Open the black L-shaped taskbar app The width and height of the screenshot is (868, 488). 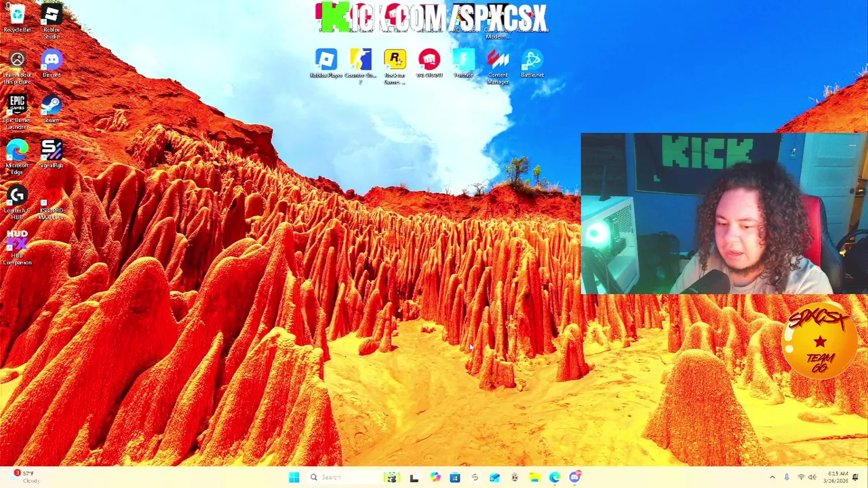click(414, 478)
